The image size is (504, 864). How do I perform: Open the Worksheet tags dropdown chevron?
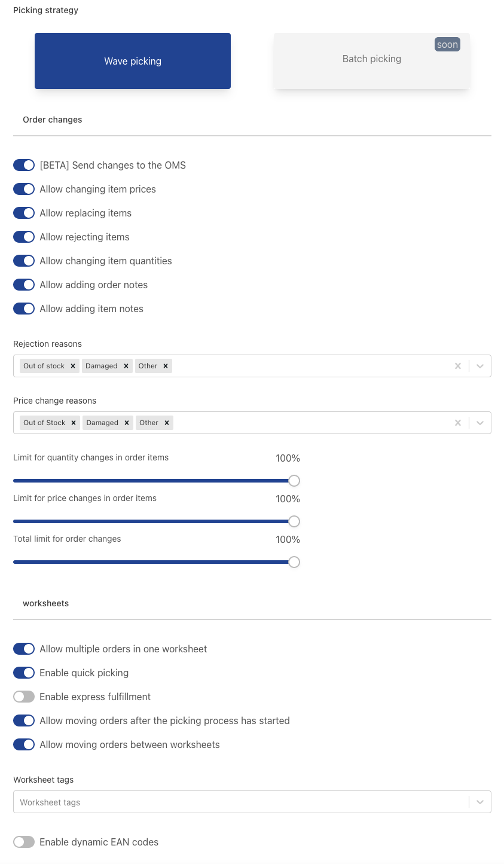[x=480, y=802]
